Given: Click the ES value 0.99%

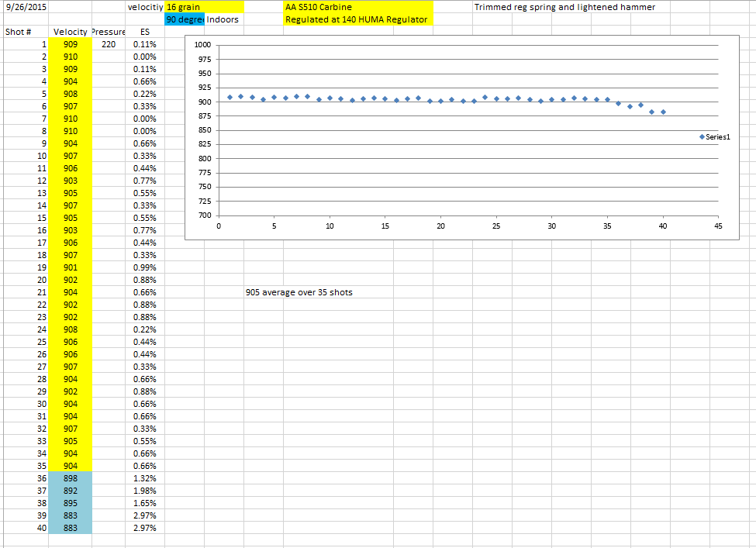Looking at the screenshot, I should pos(145,267).
